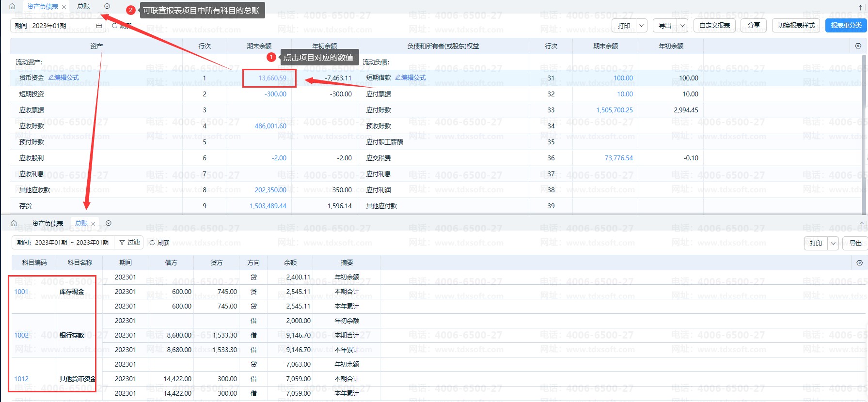Expand the lower 打印 dropdown arrow
The image size is (868, 402).
click(x=833, y=243)
